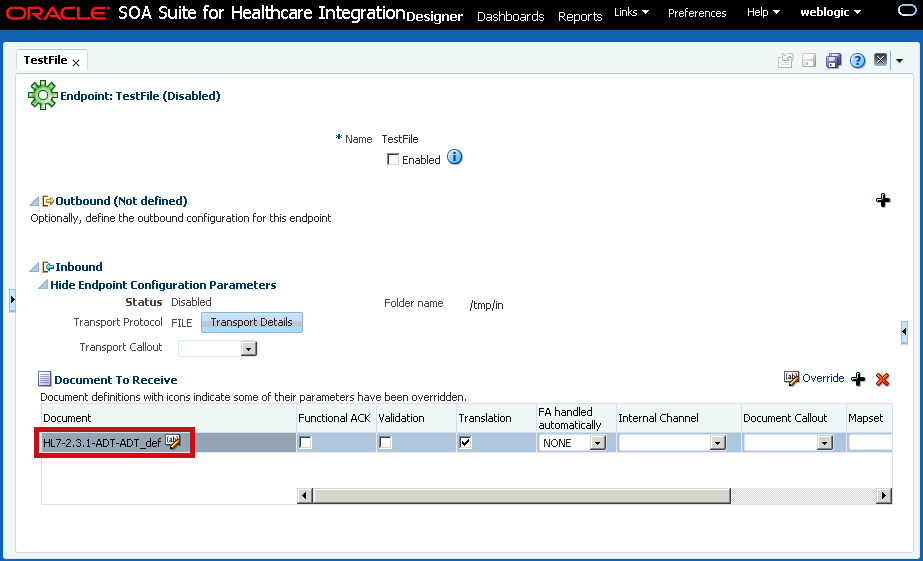Click the export endpoint toolbar icon

(785, 61)
